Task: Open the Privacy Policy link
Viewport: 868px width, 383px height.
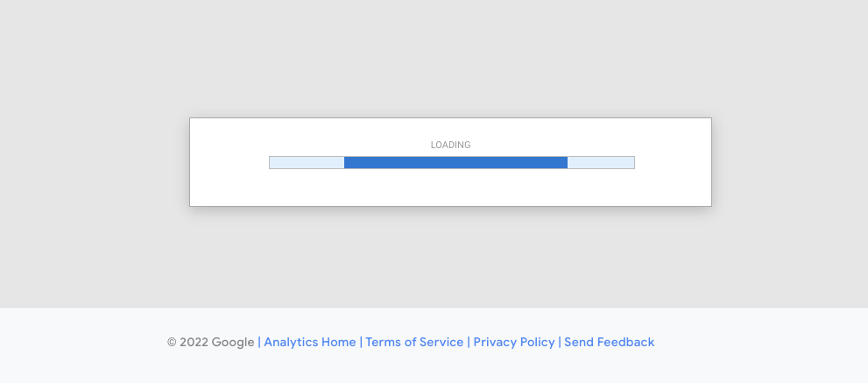Action: coord(514,342)
